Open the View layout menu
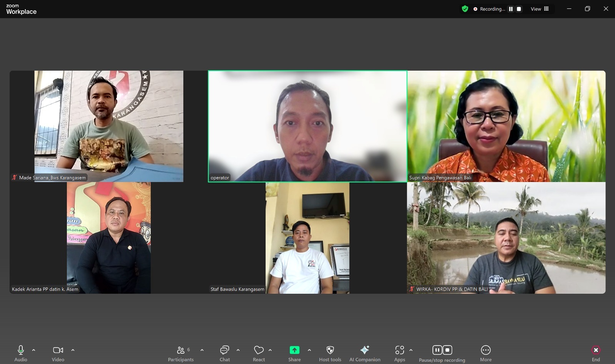Viewport: 615px width, 364px height. 540,9
